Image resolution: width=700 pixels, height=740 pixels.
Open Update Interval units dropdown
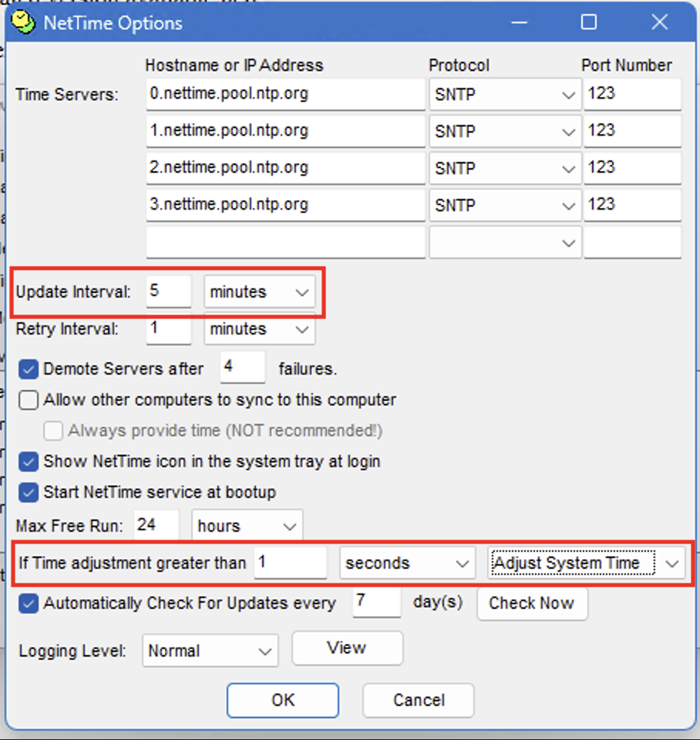(x=260, y=292)
